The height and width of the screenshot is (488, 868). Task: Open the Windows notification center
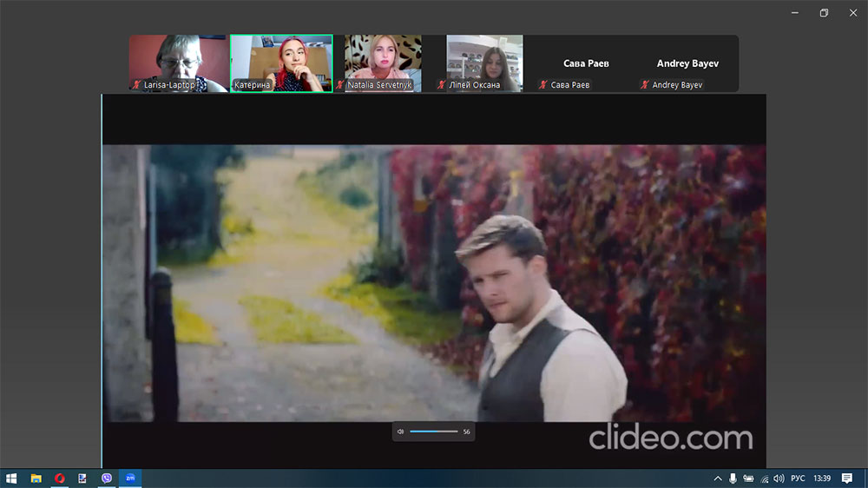(x=847, y=478)
